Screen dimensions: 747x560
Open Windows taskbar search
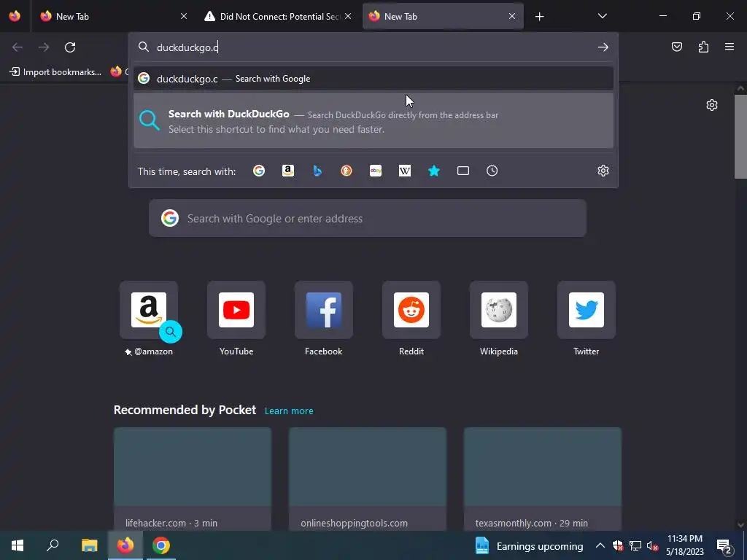[x=53, y=545]
